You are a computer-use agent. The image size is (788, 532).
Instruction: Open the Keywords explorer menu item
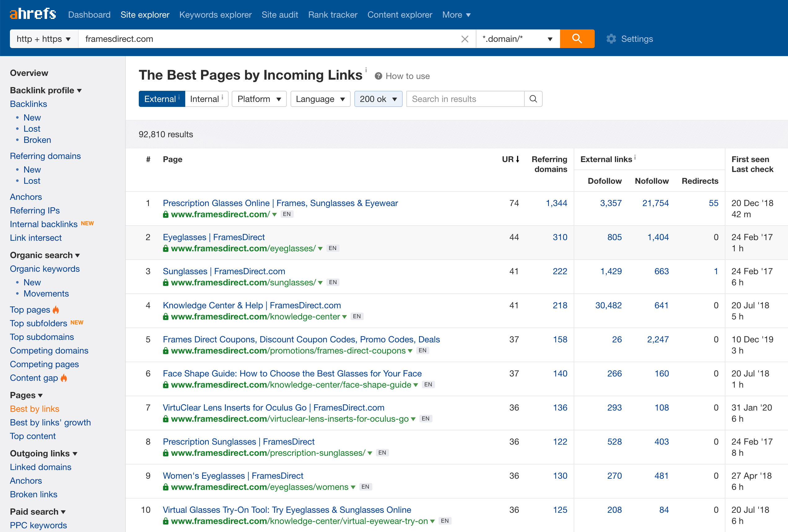215,15
